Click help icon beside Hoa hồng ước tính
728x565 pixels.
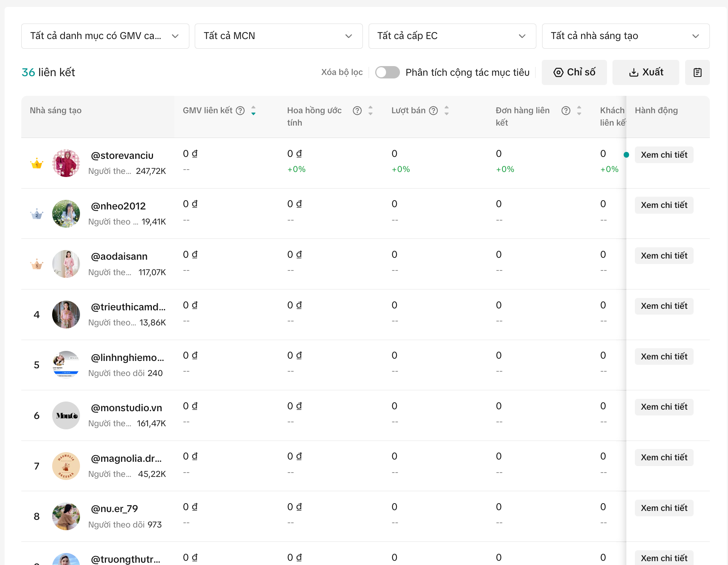coord(357,111)
